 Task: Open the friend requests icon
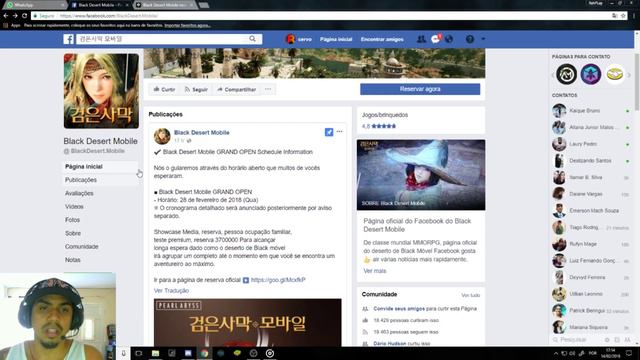pyautogui.click(x=421, y=39)
